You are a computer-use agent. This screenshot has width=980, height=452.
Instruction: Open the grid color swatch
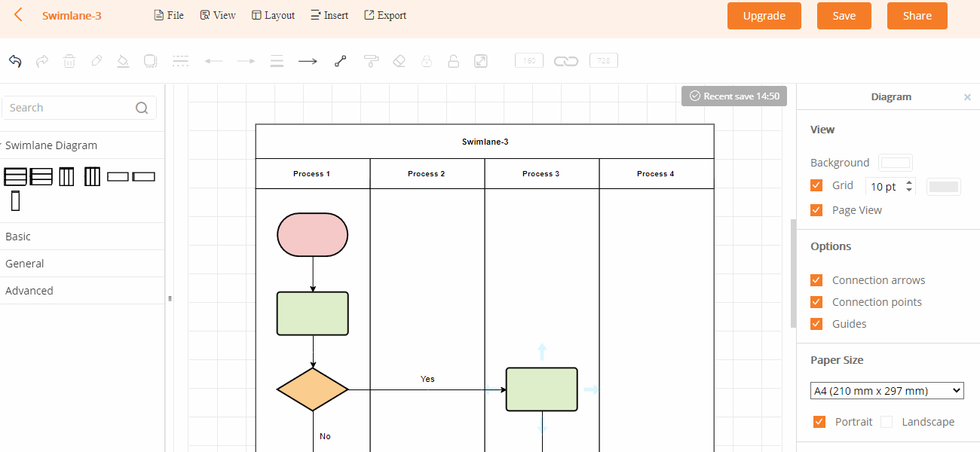point(944,187)
